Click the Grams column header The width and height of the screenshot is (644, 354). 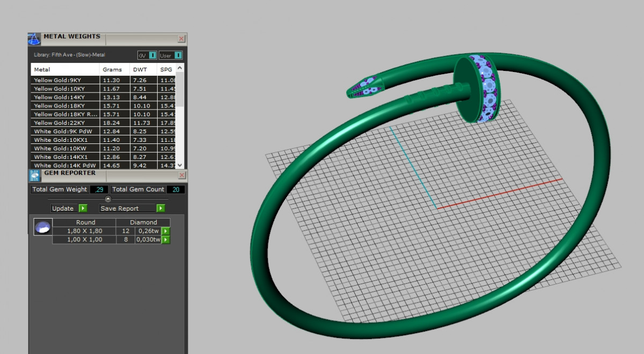tap(115, 69)
